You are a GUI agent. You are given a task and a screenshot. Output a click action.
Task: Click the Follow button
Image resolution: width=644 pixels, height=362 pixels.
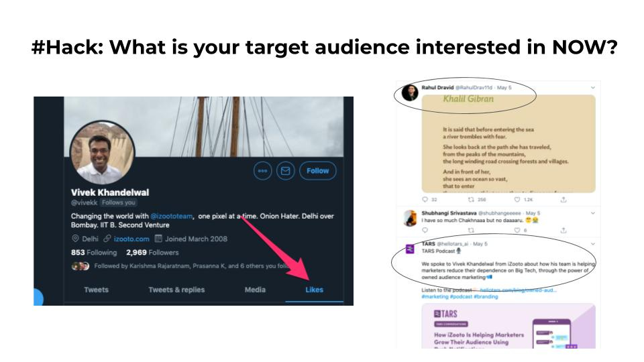[x=317, y=171]
